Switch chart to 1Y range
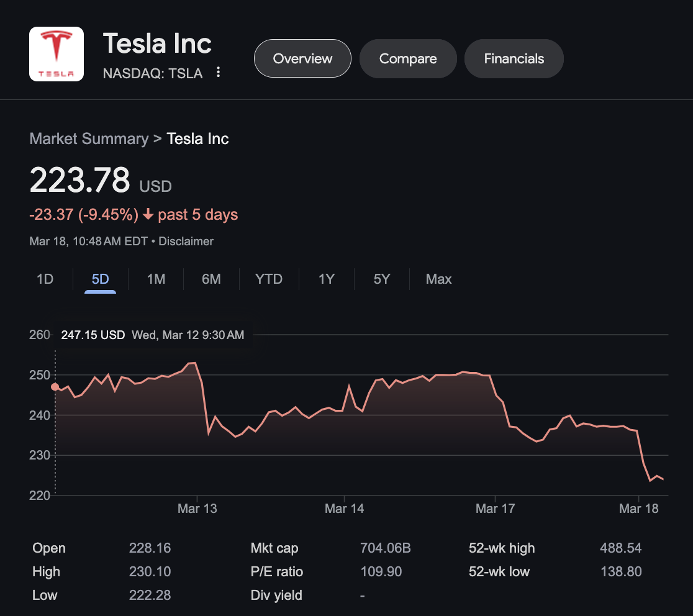The height and width of the screenshot is (616, 693). (327, 279)
